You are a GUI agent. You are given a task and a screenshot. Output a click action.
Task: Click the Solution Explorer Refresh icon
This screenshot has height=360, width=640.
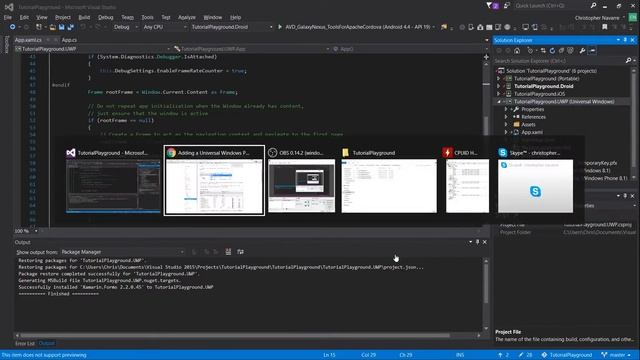(x=552, y=51)
